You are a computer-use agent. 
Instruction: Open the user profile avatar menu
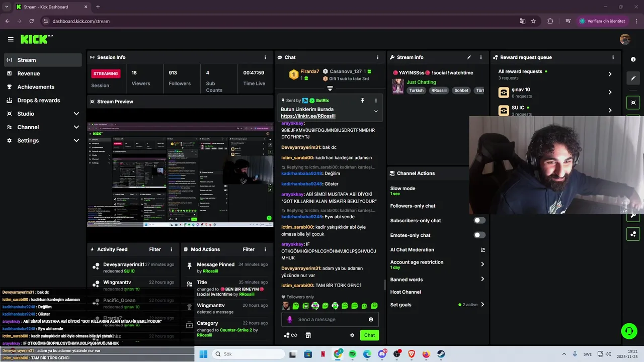pyautogui.click(x=625, y=39)
